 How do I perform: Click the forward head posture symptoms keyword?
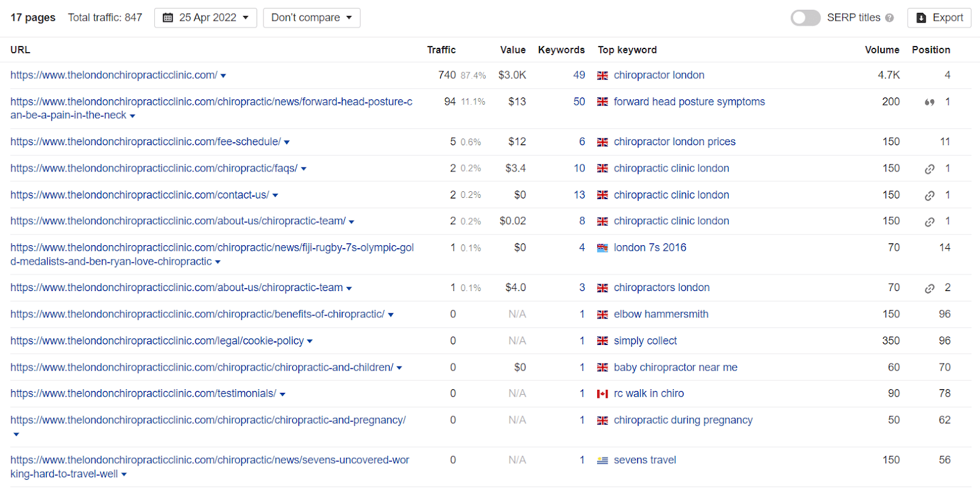pos(689,102)
